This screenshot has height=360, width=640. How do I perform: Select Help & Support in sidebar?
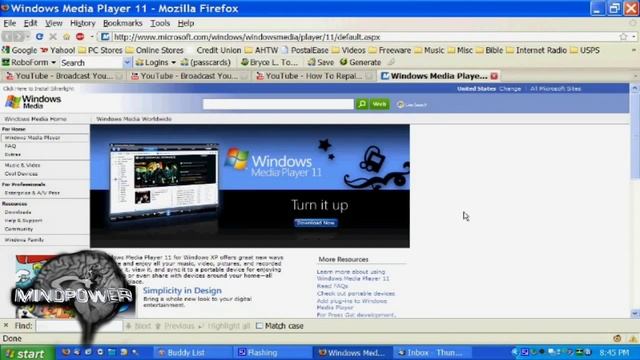coord(23,220)
